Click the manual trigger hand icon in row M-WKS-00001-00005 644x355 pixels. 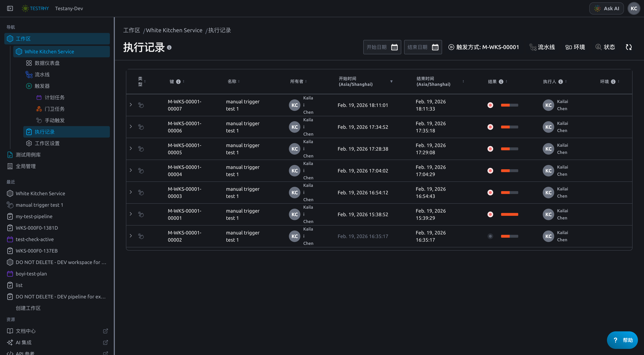[x=141, y=149]
